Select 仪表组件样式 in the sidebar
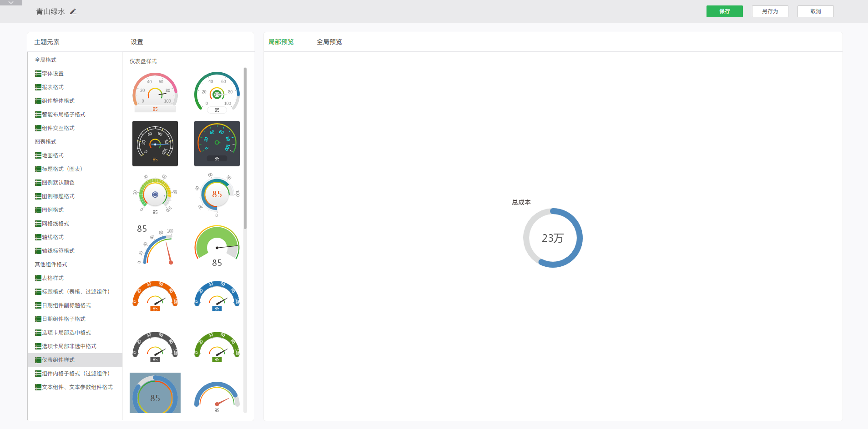868x429 pixels. [x=58, y=360]
